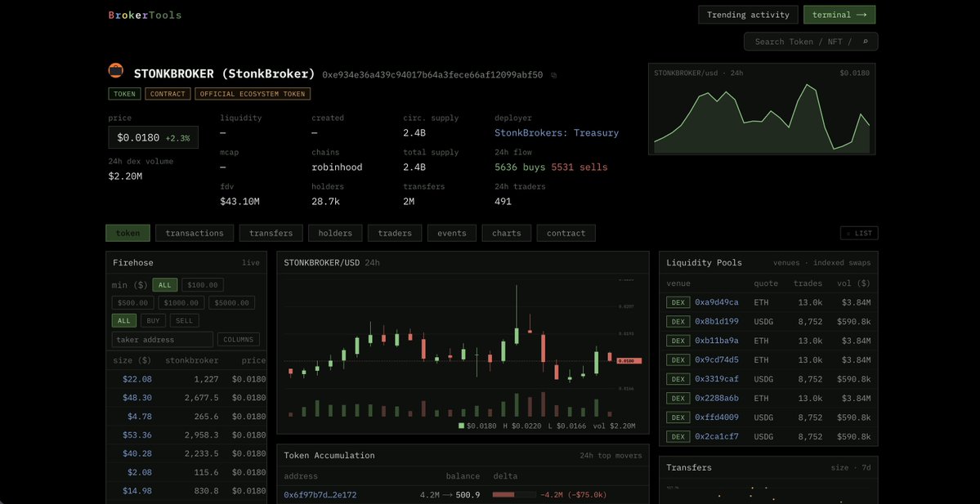Click the 2,677.5 stonkbroker amount
Screen dimensions: 980x504
pos(201,398)
